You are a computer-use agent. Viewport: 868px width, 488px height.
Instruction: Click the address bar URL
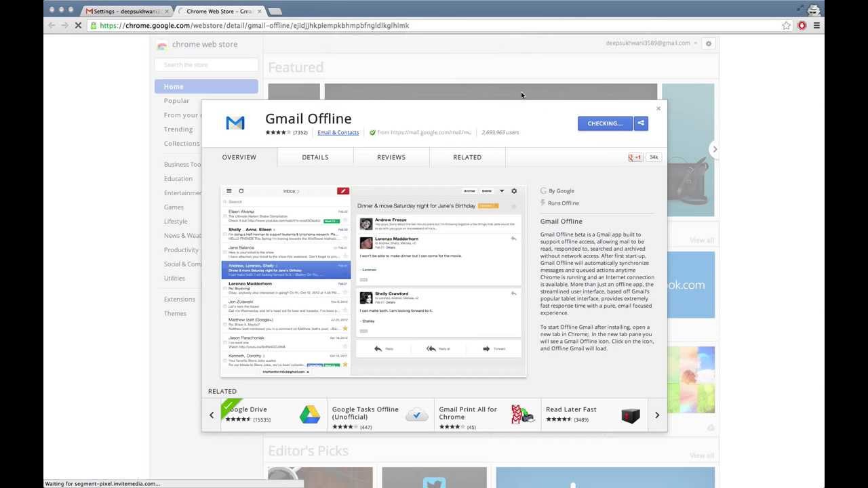254,26
